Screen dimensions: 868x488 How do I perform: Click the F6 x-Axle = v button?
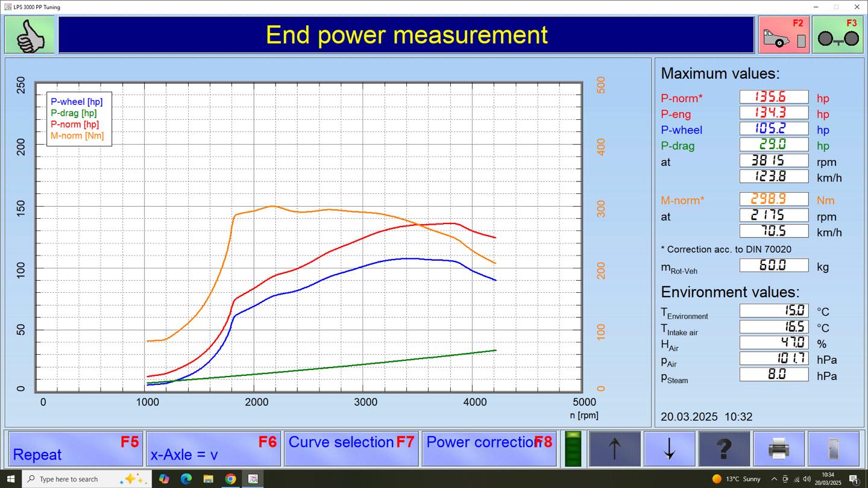point(213,449)
